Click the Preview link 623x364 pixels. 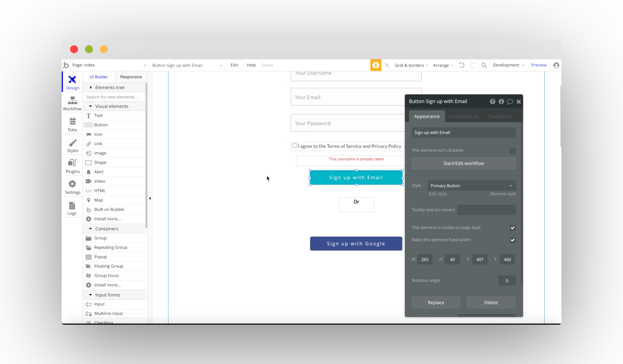pyautogui.click(x=539, y=65)
